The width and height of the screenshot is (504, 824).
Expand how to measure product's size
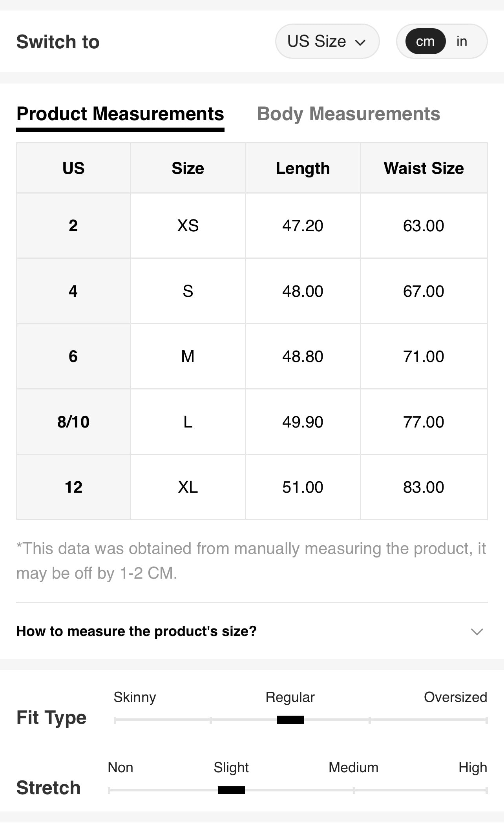tap(136, 631)
